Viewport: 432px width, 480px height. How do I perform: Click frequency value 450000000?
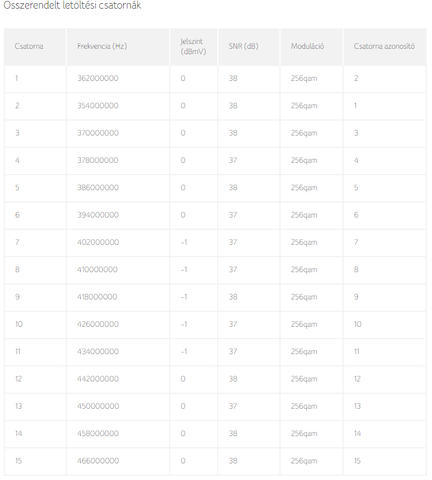tap(98, 406)
